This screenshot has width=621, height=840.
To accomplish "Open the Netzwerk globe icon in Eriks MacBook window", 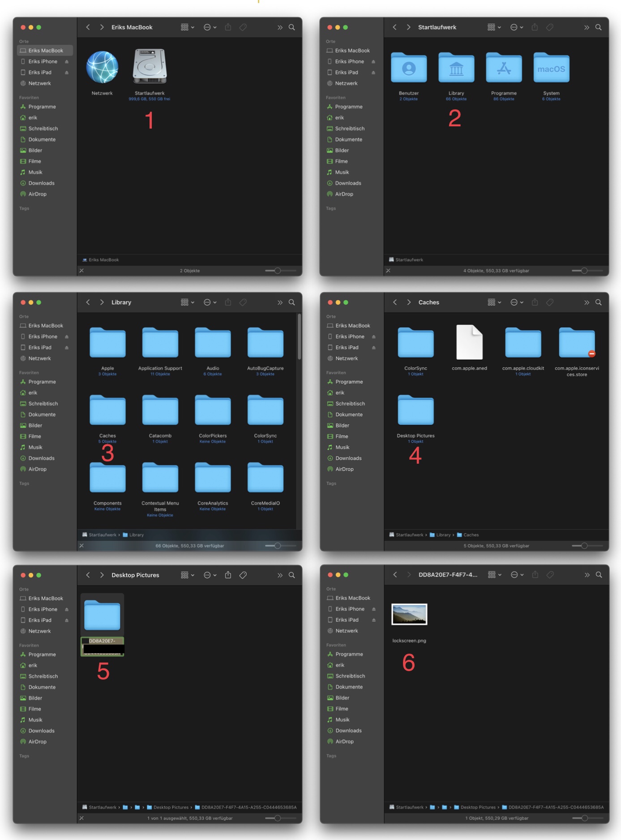I will 102,67.
